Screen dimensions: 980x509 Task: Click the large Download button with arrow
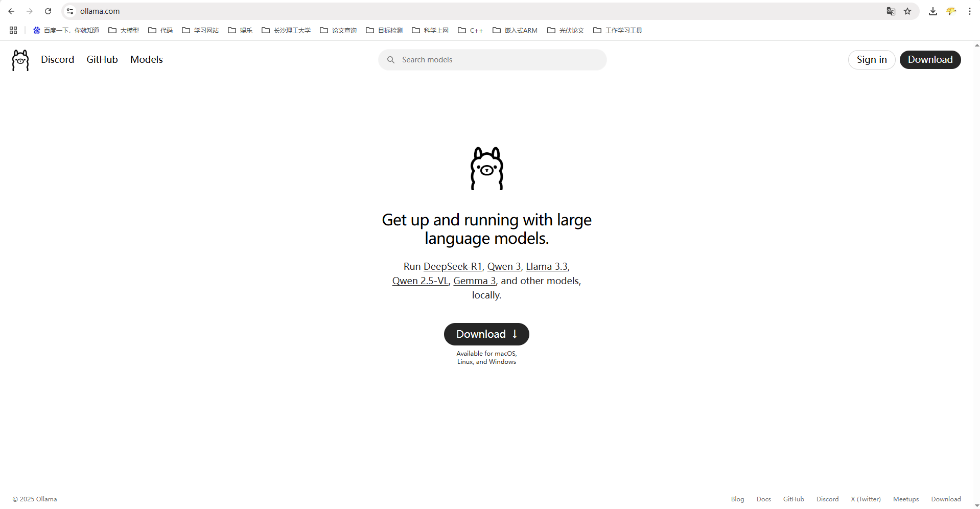point(486,334)
